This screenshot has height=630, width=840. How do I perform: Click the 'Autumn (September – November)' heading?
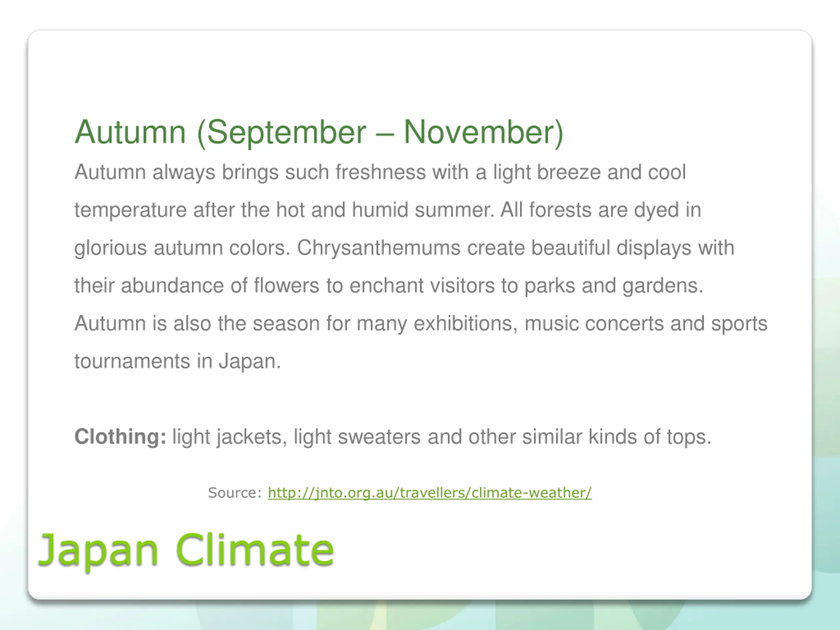coord(319,133)
